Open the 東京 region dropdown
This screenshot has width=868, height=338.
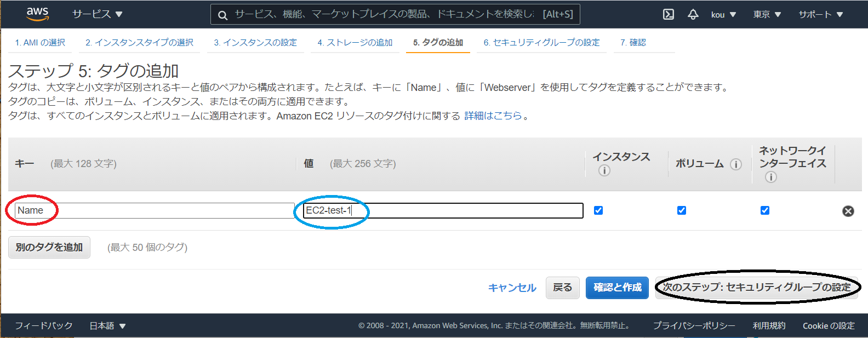click(767, 15)
